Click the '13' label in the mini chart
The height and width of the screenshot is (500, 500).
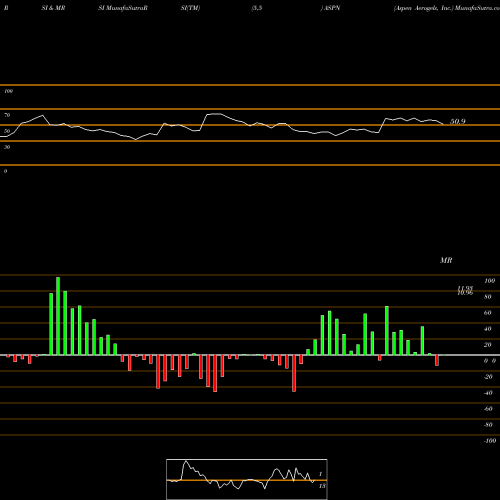tap(322, 486)
